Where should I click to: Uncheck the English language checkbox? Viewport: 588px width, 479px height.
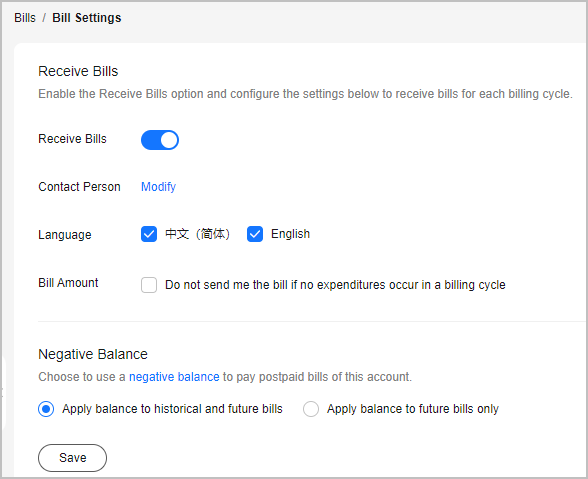pos(255,234)
